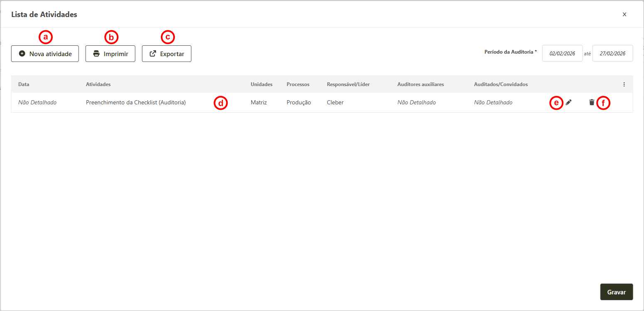
Task: Click the 'Produção' process cell
Action: 299,102
